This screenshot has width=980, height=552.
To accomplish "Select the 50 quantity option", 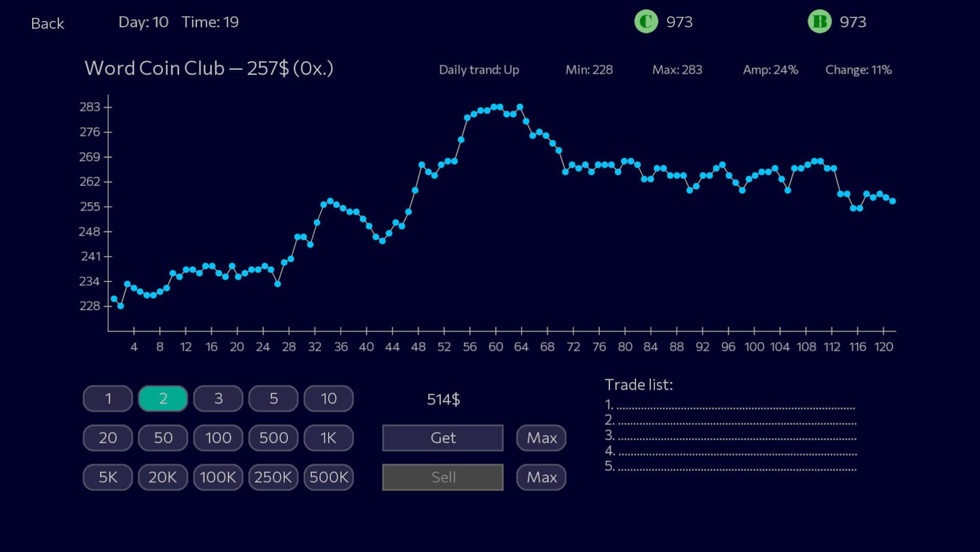I will point(163,438).
